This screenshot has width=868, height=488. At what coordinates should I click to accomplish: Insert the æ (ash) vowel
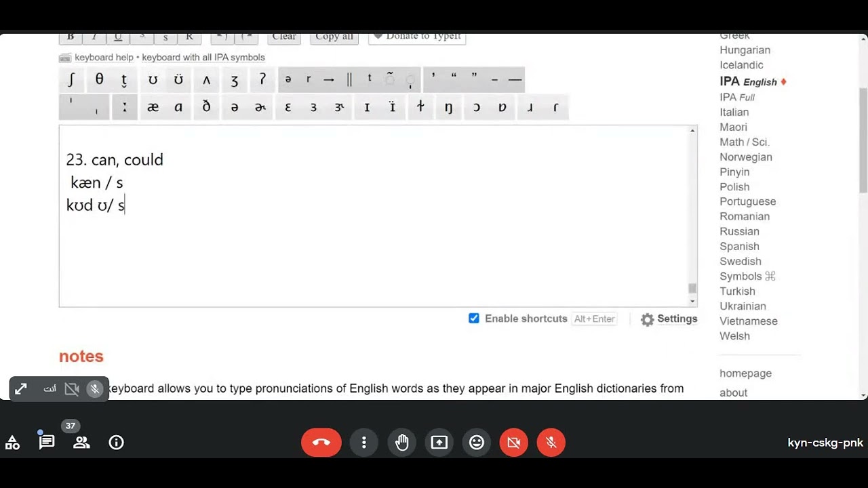click(153, 107)
